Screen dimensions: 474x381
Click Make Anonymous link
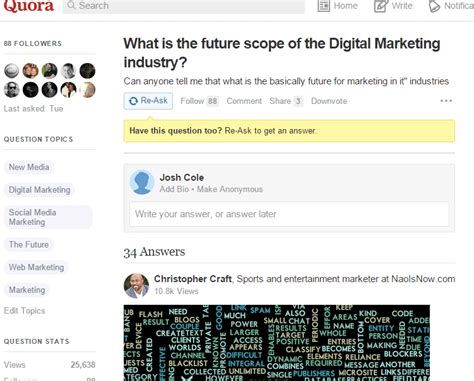230,189
